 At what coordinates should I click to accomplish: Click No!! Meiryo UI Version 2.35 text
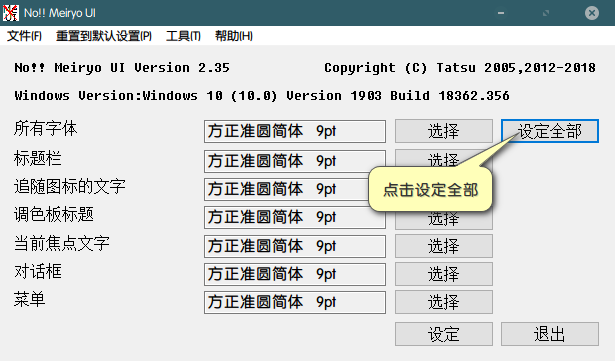122,68
